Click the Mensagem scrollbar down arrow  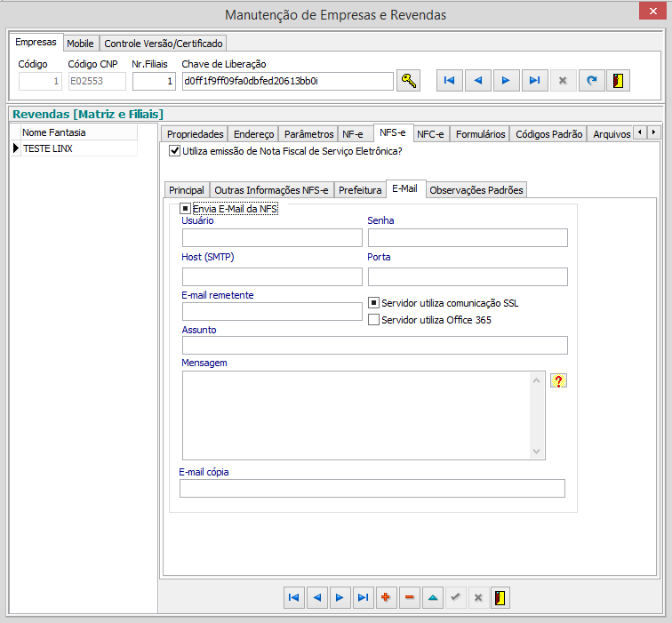[x=536, y=451]
